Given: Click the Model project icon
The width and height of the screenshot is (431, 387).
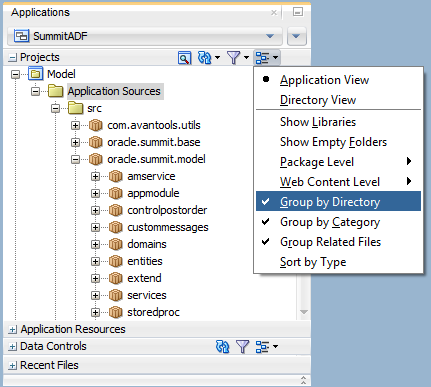Looking at the screenshot, I should click(x=36, y=74).
